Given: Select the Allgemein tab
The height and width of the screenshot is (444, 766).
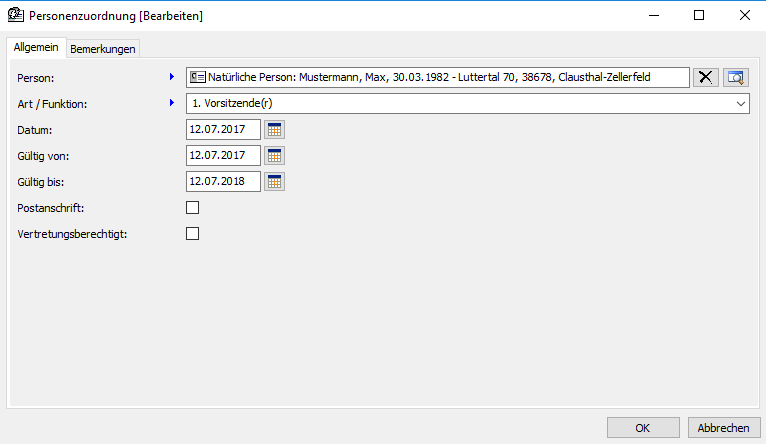Looking at the screenshot, I should point(36,48).
